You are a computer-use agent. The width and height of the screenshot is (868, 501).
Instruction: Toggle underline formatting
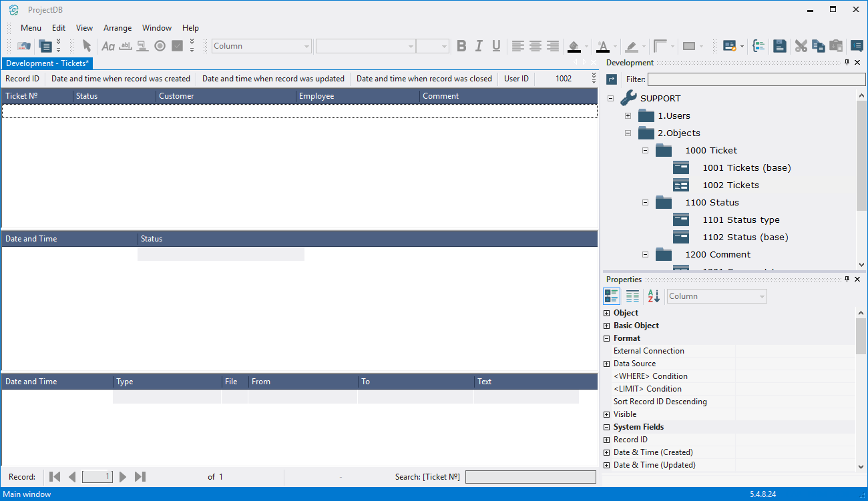[496, 46]
